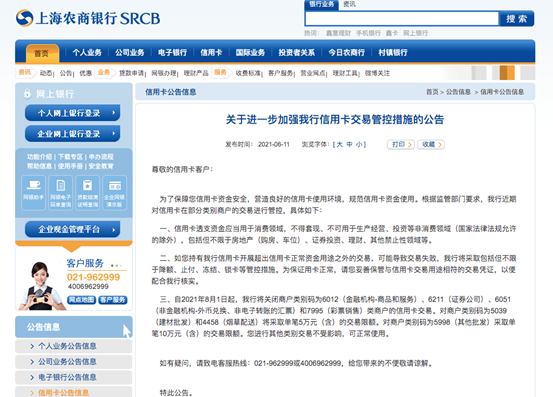
Task: Click 个人网上银行登录 button
Action: point(73,113)
